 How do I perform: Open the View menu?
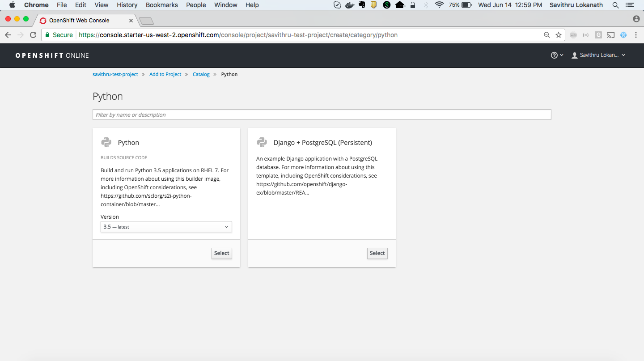click(102, 5)
